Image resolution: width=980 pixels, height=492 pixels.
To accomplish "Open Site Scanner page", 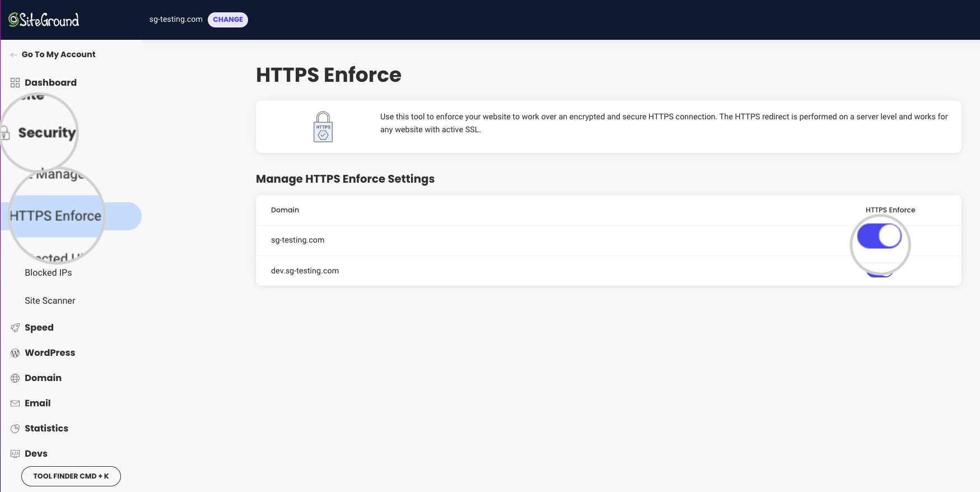I will tap(50, 301).
